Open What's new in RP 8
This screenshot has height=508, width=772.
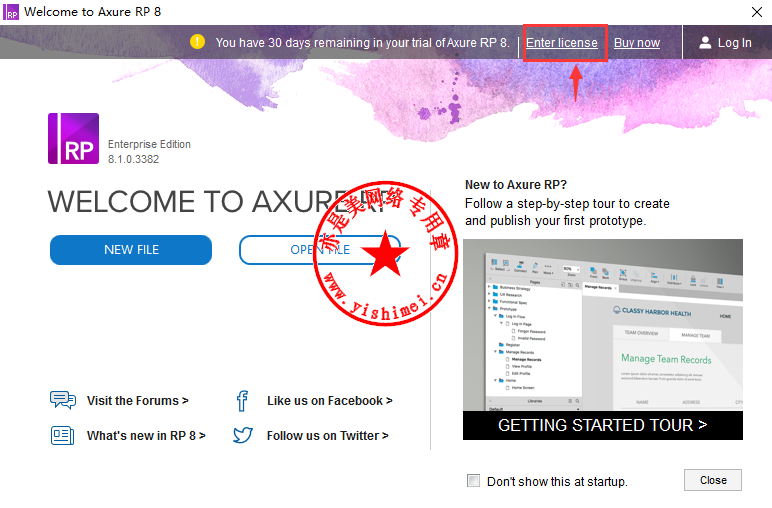pos(146,436)
